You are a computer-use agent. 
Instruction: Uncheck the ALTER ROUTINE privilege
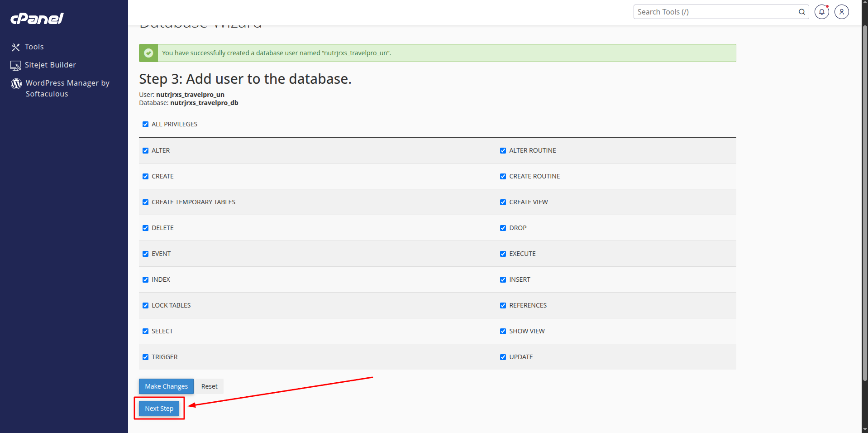503,150
